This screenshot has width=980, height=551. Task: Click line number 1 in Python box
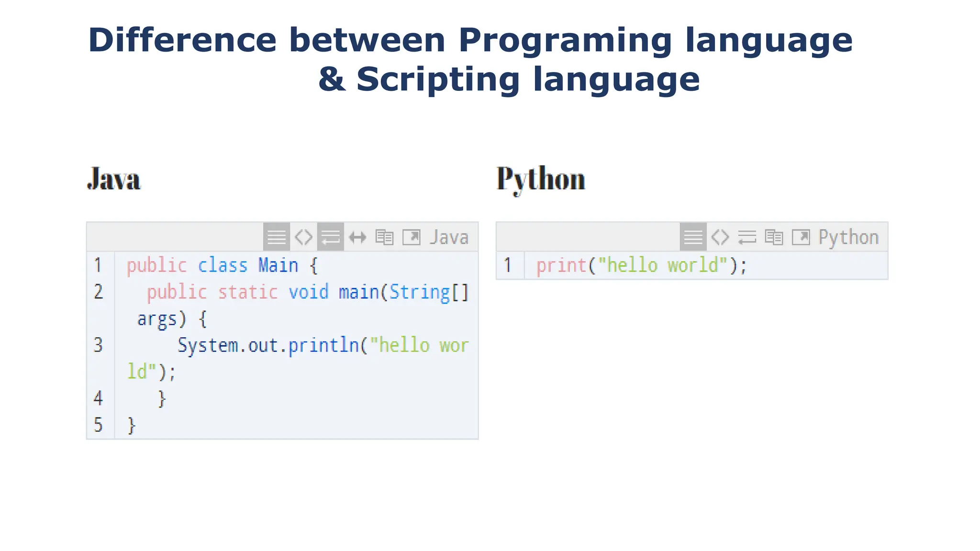coord(508,265)
